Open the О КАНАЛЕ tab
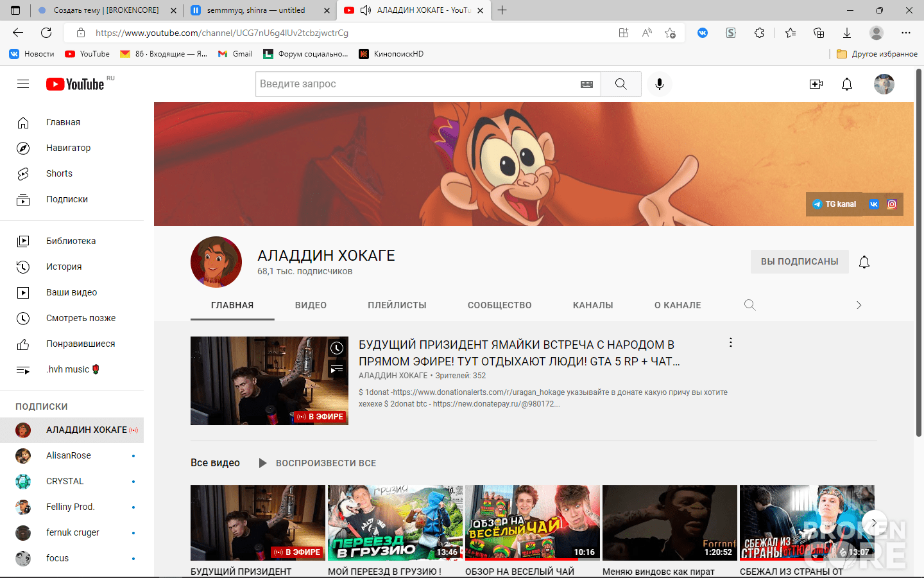Viewport: 924px width, 578px height. point(678,305)
